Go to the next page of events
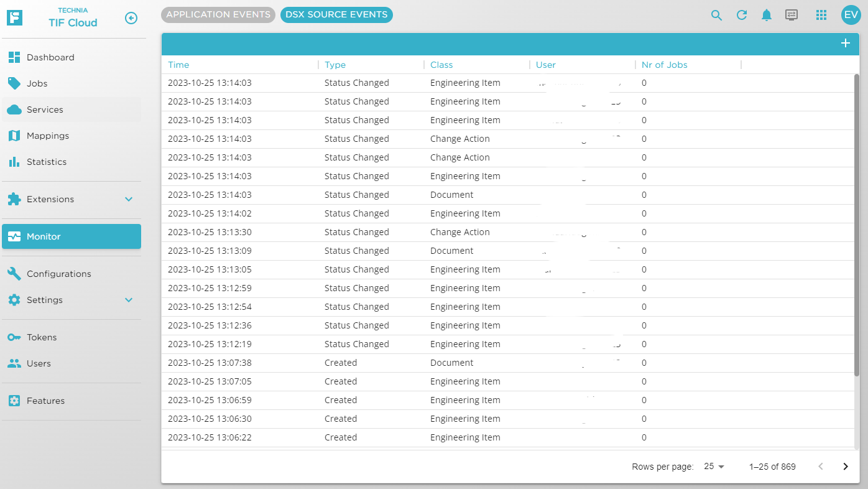The image size is (868, 489). [x=845, y=467]
